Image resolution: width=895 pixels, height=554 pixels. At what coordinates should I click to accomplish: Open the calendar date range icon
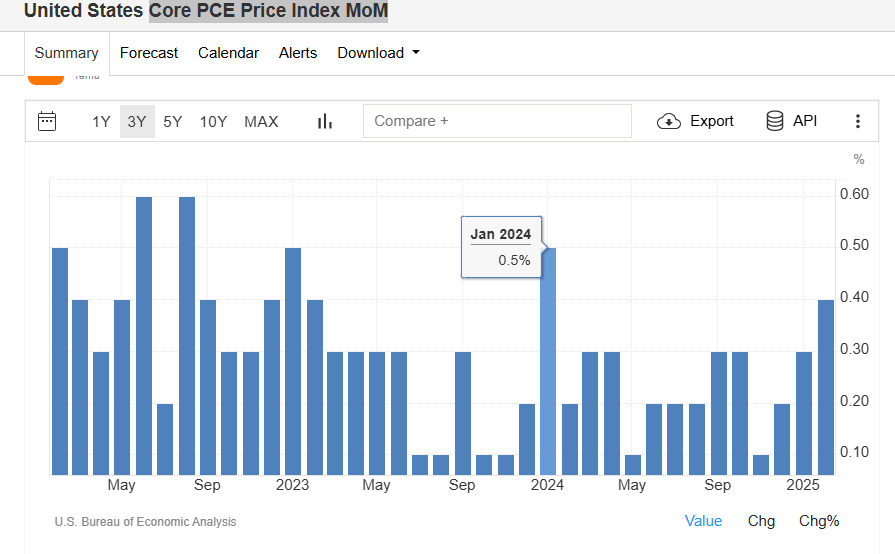pos(47,121)
